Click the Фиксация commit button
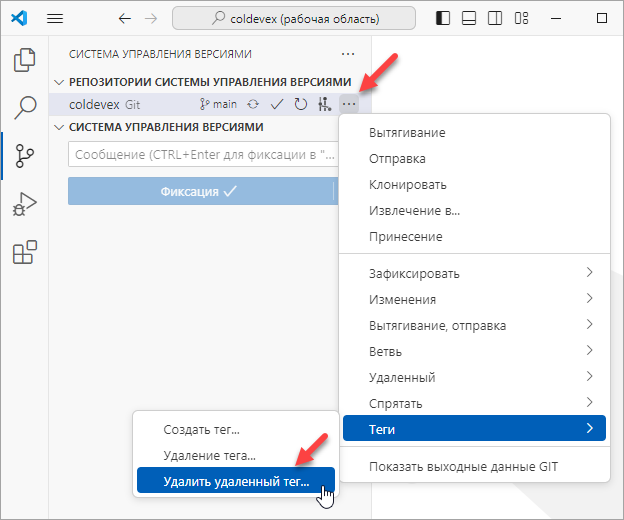This screenshot has width=624, height=520. pyautogui.click(x=200, y=192)
